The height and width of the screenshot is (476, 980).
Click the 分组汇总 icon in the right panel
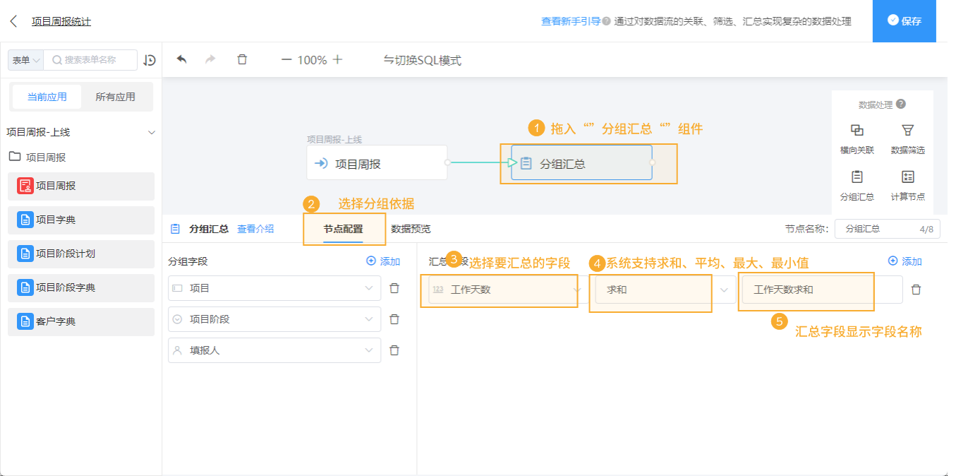point(857,185)
